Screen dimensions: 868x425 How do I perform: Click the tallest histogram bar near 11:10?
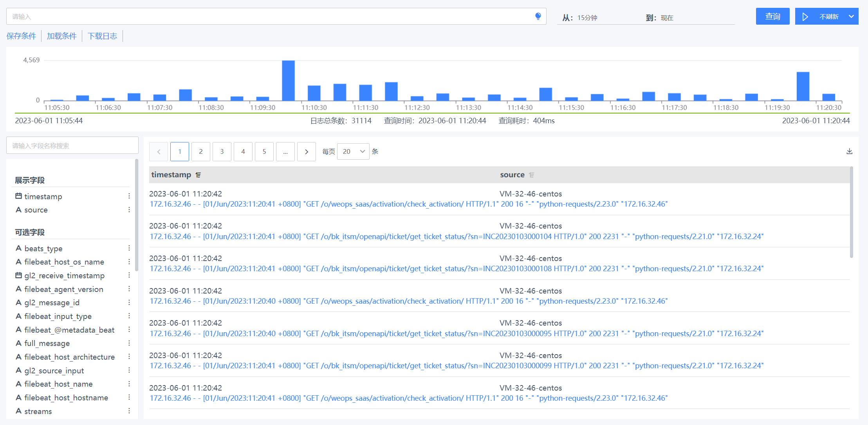coord(288,81)
